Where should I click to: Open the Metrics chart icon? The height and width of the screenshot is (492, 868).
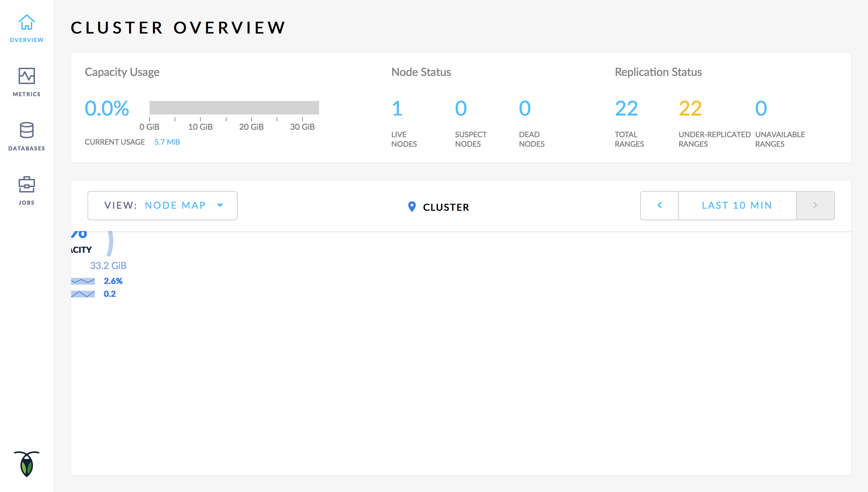(x=26, y=76)
